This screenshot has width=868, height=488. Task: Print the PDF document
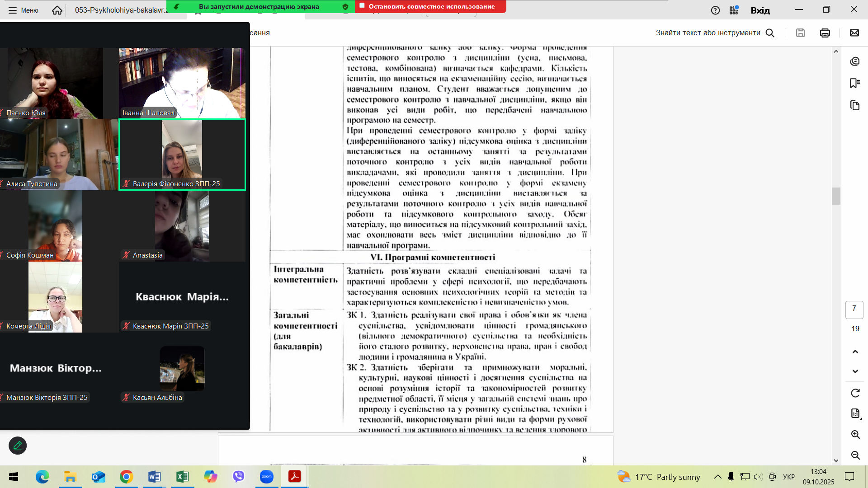tap(825, 33)
